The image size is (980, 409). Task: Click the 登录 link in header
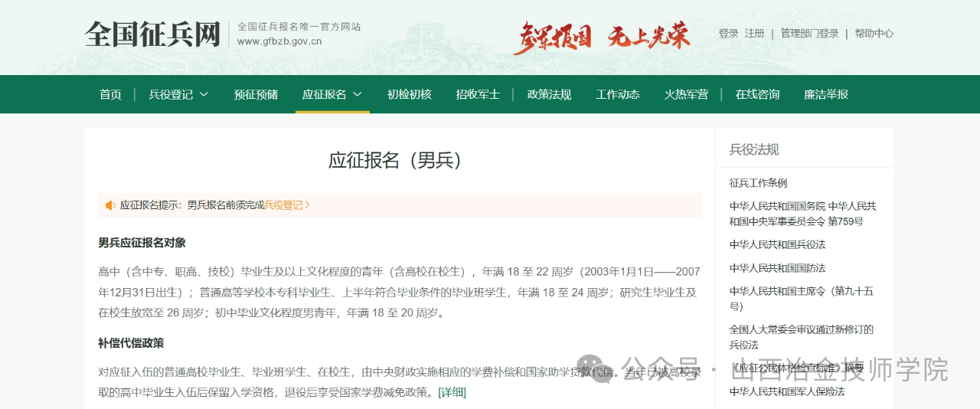click(728, 34)
